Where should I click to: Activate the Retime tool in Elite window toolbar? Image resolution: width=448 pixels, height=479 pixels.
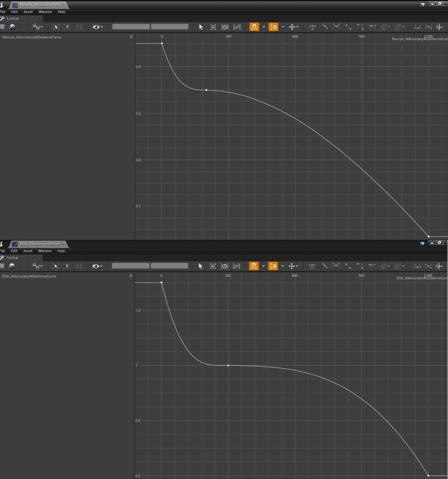coord(225,266)
